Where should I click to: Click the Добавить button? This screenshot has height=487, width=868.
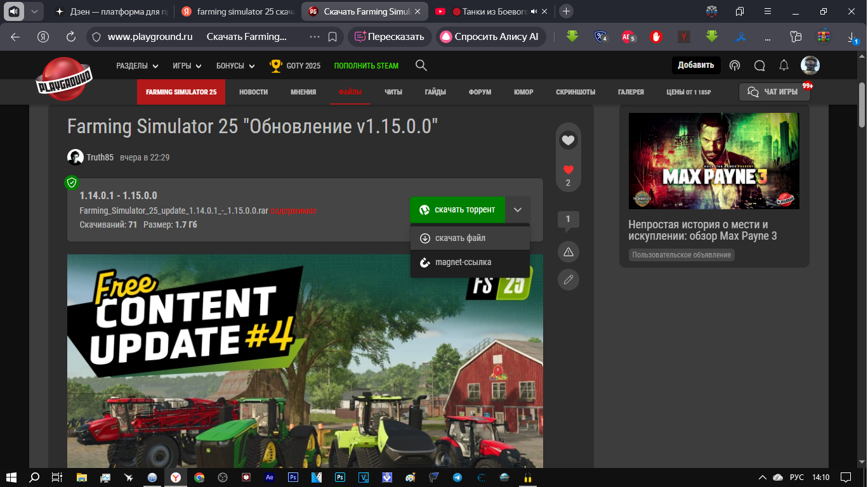click(696, 65)
